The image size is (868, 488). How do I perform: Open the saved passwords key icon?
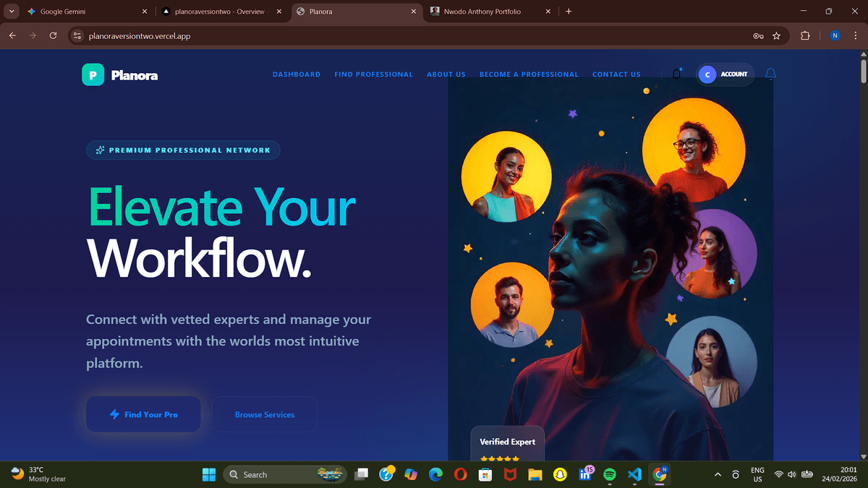coord(758,35)
